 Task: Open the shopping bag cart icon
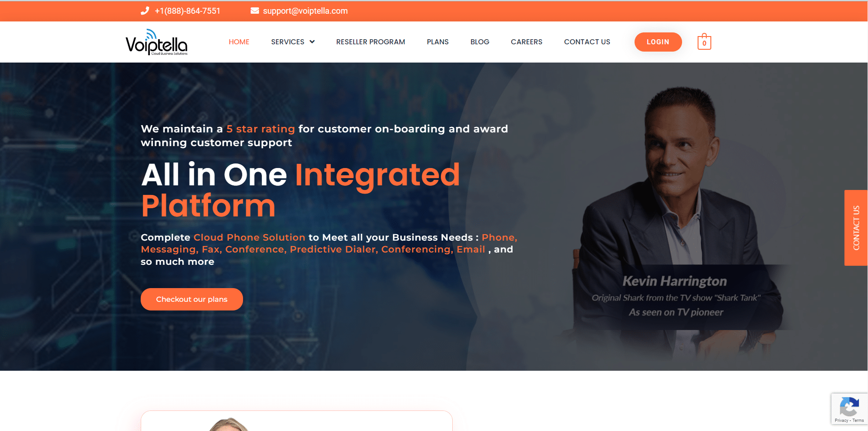pyautogui.click(x=704, y=42)
